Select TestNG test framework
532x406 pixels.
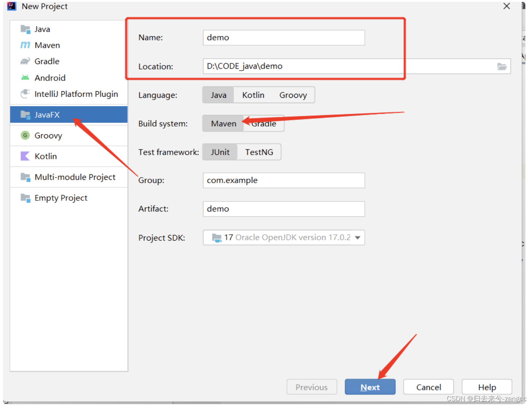coord(259,152)
